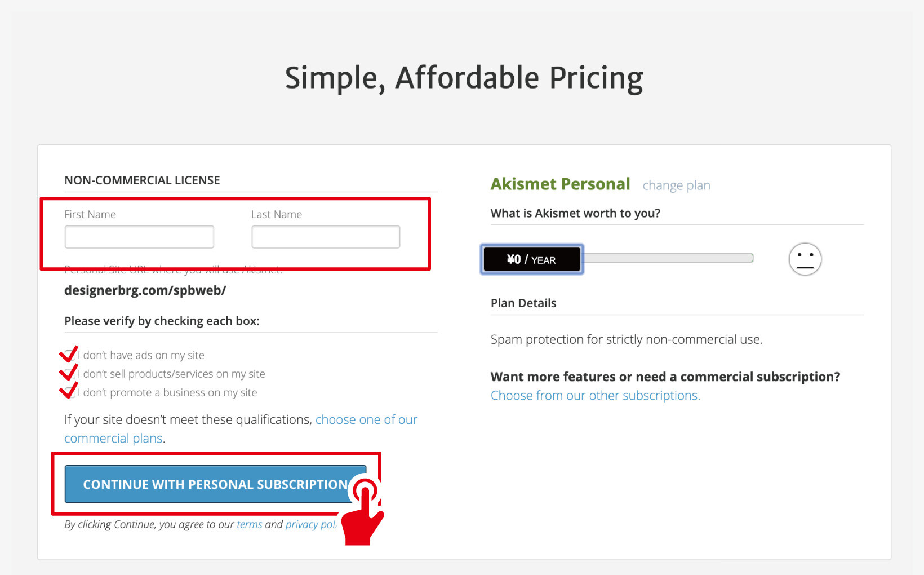The height and width of the screenshot is (575, 924).
Task: Open the "privacy policy" link
Action: coord(310,524)
